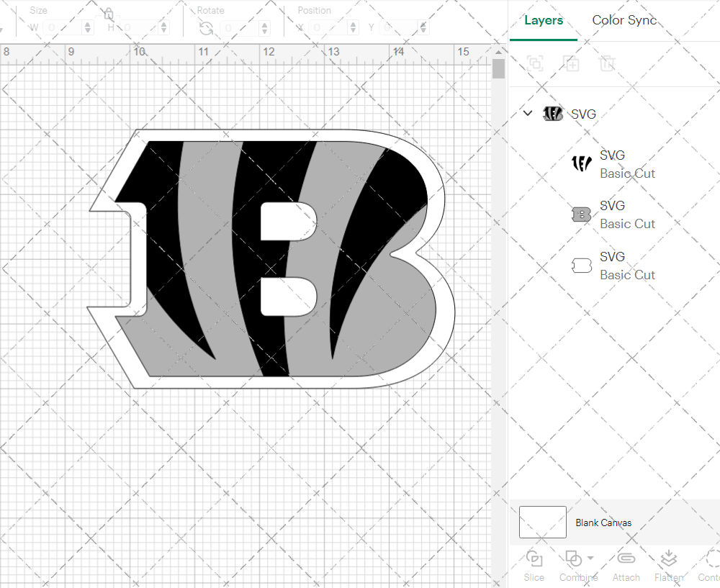Screen dimensions: 720x588
Task: Select the Layers tab
Action: point(544,20)
